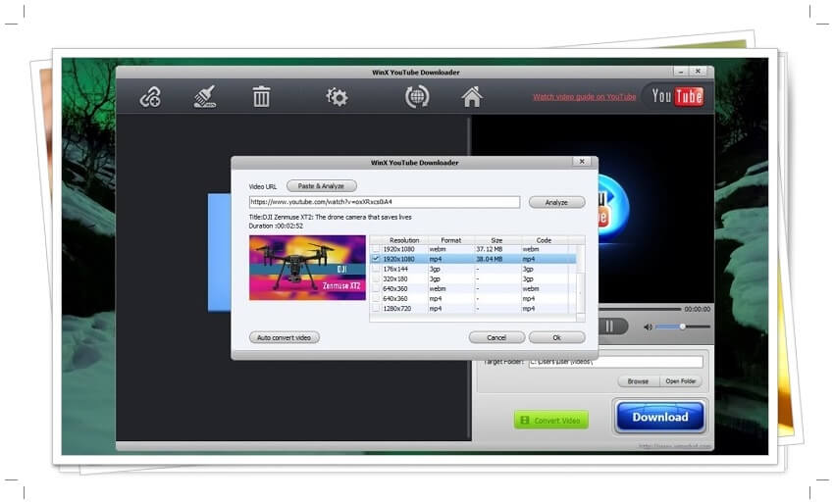Screen dimensions: 834x504
Task: Adjust the volume slider handle
Action: coord(681,327)
